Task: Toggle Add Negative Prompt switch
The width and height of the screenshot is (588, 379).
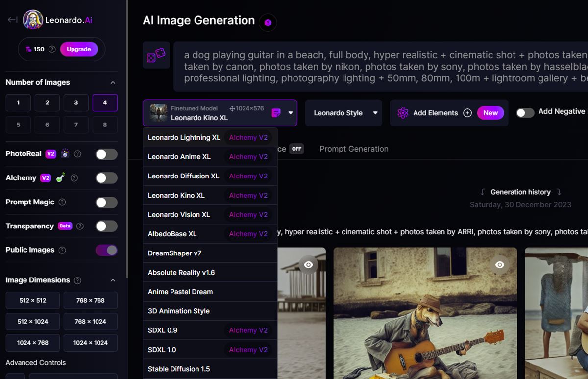Action: pyautogui.click(x=525, y=113)
